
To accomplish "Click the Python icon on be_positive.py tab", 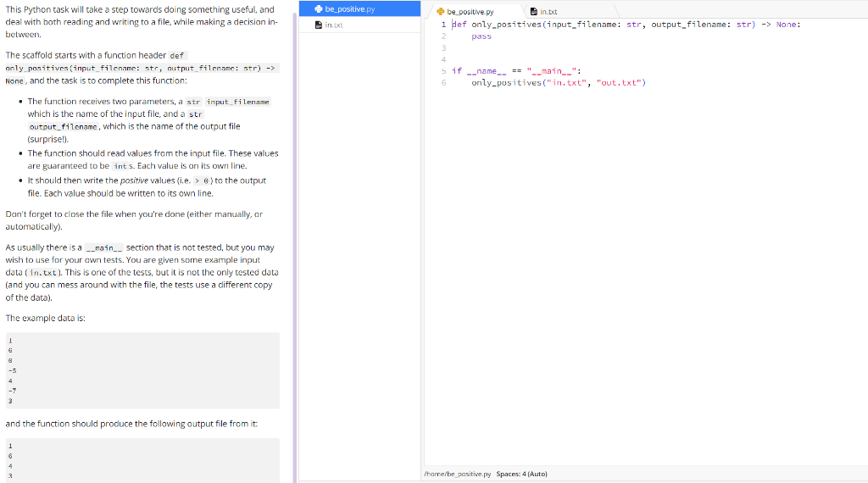I will coord(441,12).
